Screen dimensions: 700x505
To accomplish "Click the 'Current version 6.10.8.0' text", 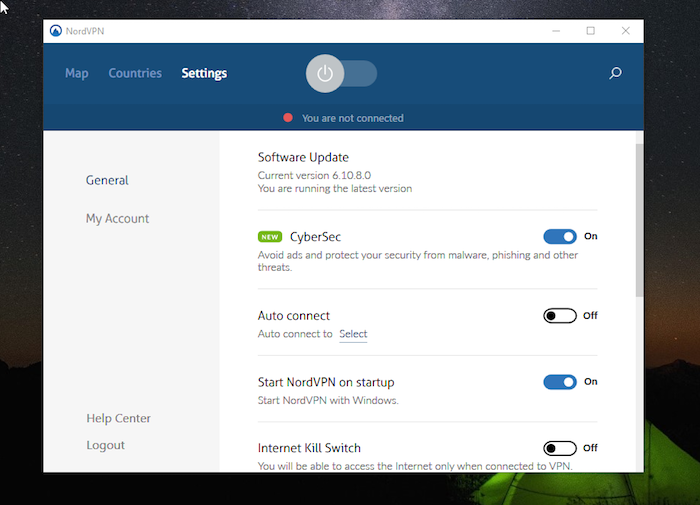I will pos(314,175).
